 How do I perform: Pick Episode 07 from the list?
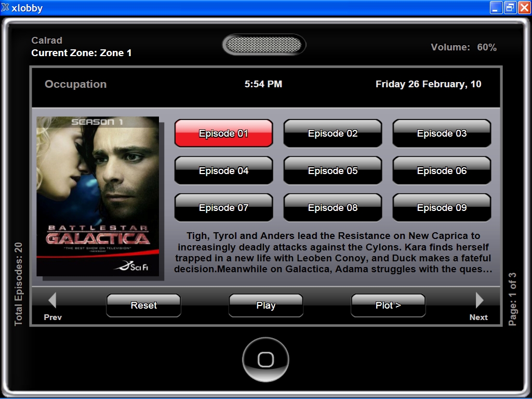point(223,207)
